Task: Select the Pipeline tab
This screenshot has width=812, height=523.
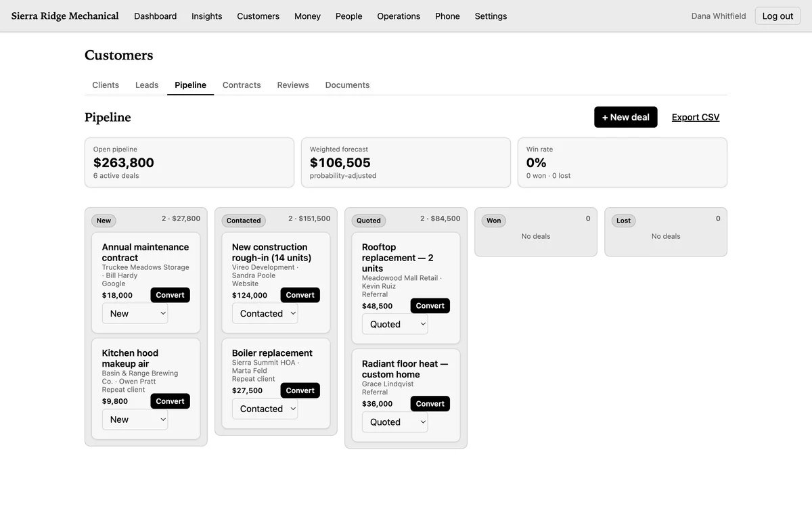Action: (190, 85)
